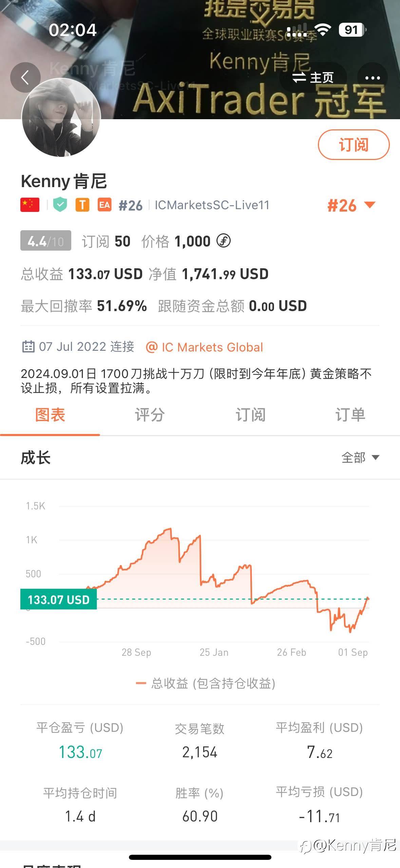This screenshot has width=400, height=868.
Task: Open the 订单 tab
Action: 350,415
